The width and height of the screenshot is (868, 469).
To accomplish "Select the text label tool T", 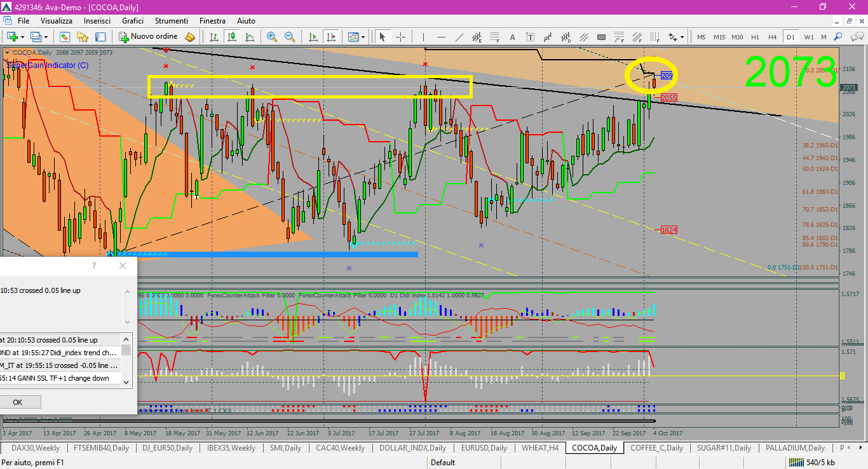I will pos(530,37).
